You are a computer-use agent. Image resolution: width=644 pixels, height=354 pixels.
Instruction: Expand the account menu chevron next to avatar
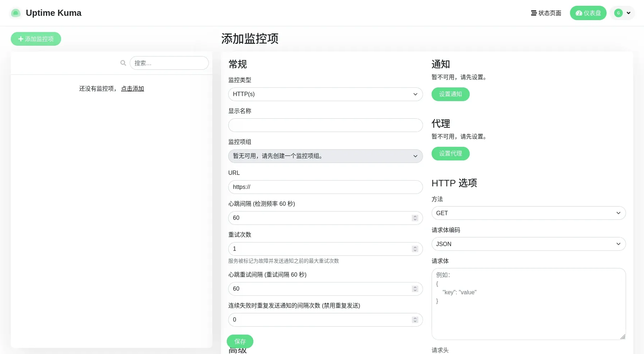click(629, 13)
